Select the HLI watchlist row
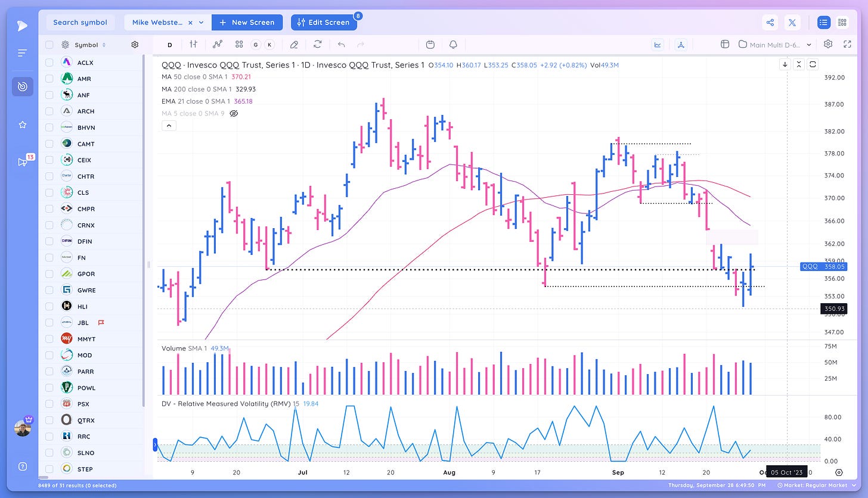This screenshot has width=868, height=498. click(x=91, y=306)
